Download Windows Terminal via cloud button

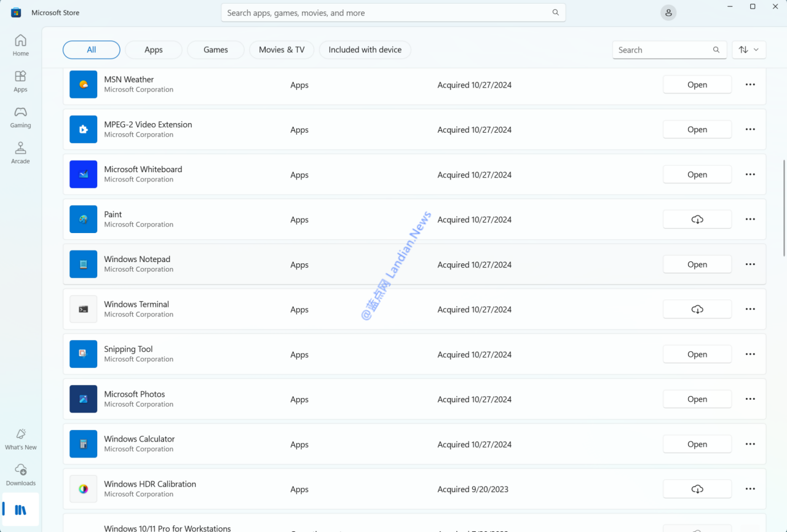[697, 309]
